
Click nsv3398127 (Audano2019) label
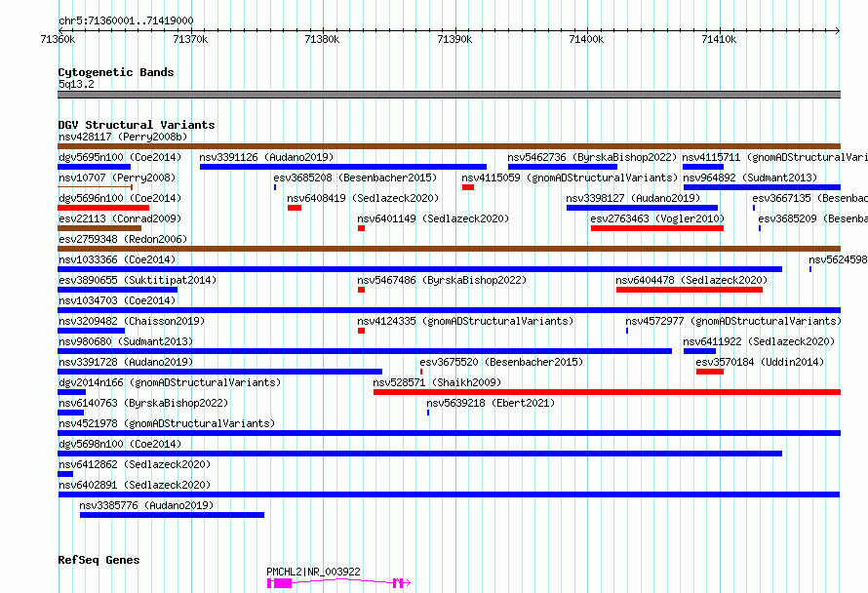[x=633, y=198]
